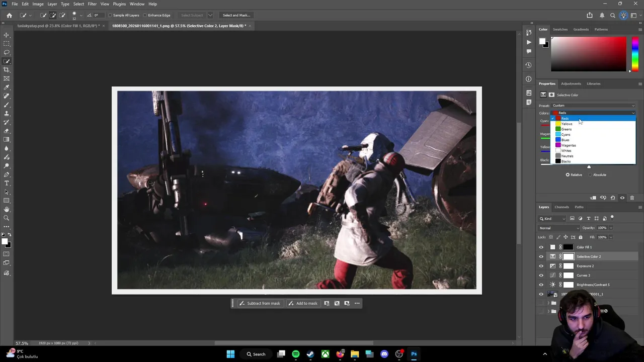Viewport: 644px width, 362px height.
Task: Open the layer filter Kind dropdown
Action: pos(552,218)
